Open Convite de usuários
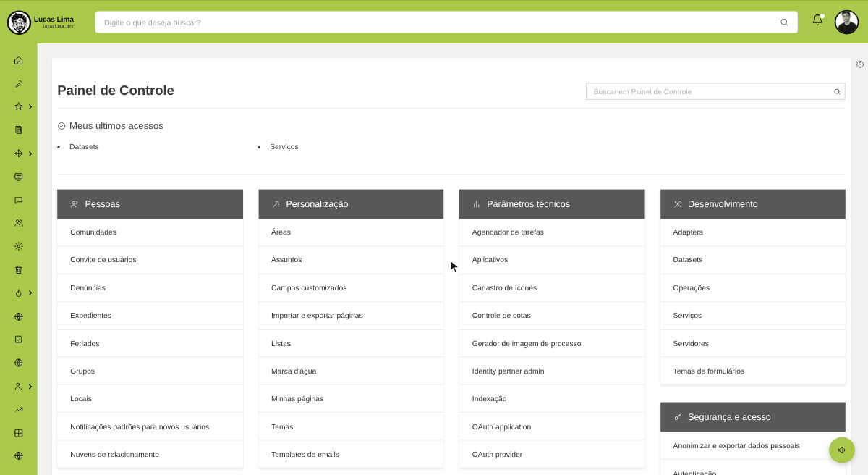This screenshot has width=868, height=475. click(150, 260)
